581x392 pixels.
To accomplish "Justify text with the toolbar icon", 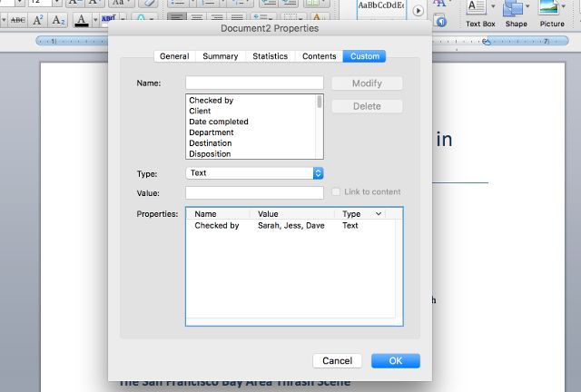I will tap(237, 17).
